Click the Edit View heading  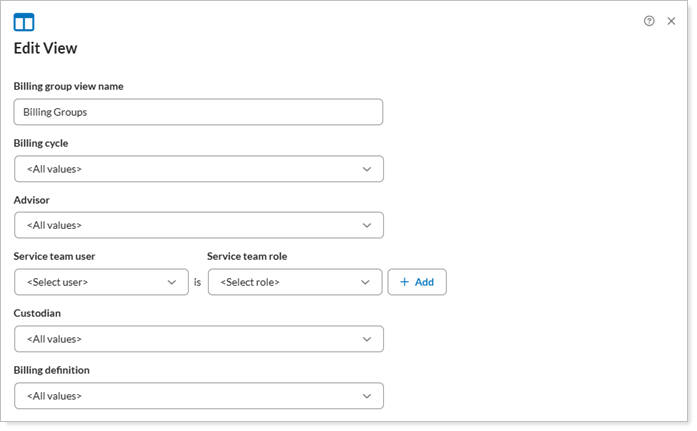(x=45, y=48)
